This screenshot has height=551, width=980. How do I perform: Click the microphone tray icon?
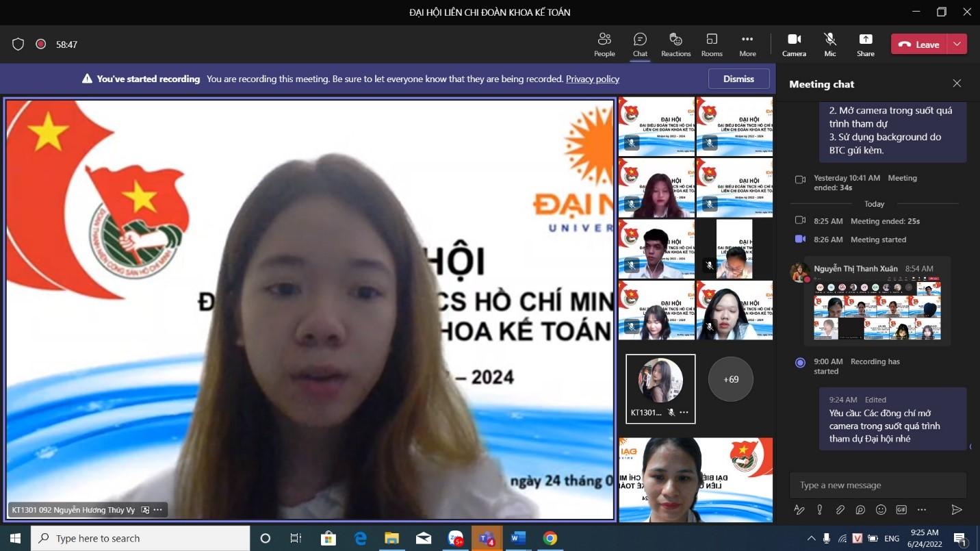point(827,538)
